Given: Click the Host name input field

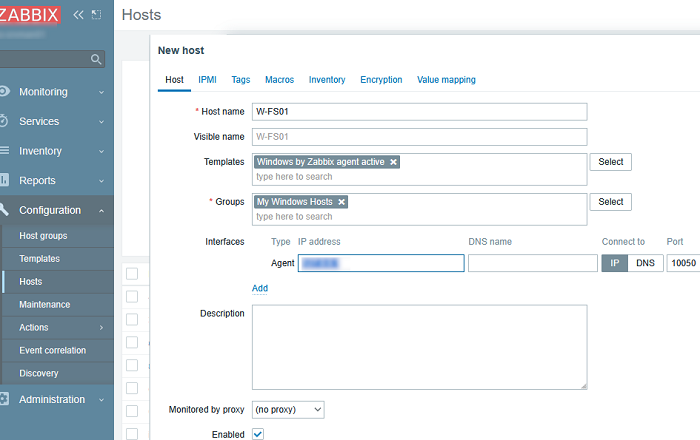Looking at the screenshot, I should click(x=420, y=112).
